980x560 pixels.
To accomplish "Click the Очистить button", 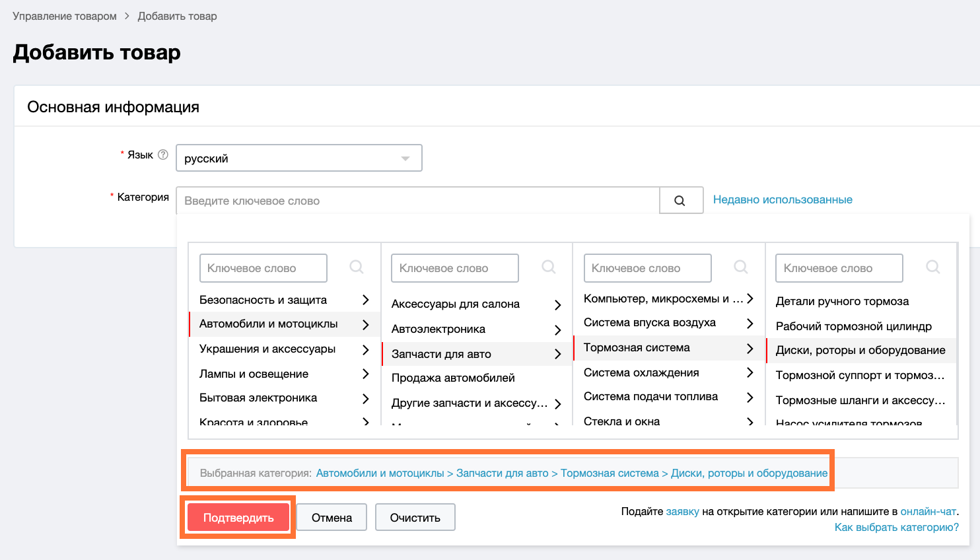I will tap(415, 518).
